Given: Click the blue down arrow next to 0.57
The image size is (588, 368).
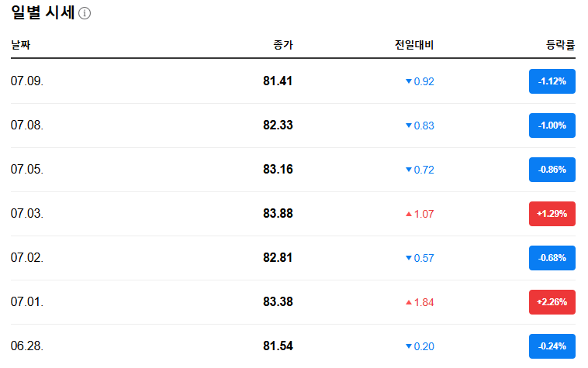Looking at the screenshot, I should point(409,258).
